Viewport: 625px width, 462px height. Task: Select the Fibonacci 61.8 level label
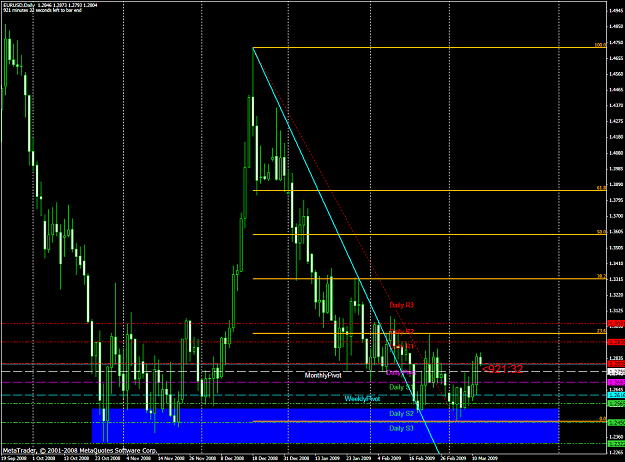601,188
